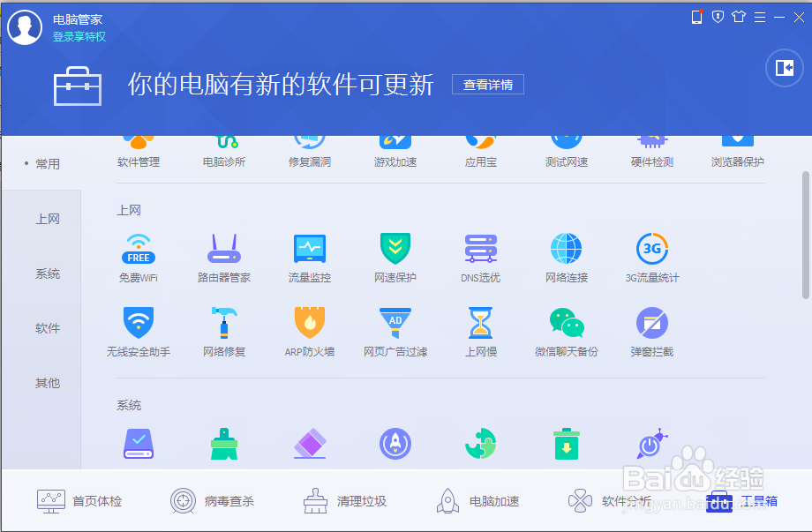Switch to 软件分析 tab
812x532 pixels.
[610, 501]
